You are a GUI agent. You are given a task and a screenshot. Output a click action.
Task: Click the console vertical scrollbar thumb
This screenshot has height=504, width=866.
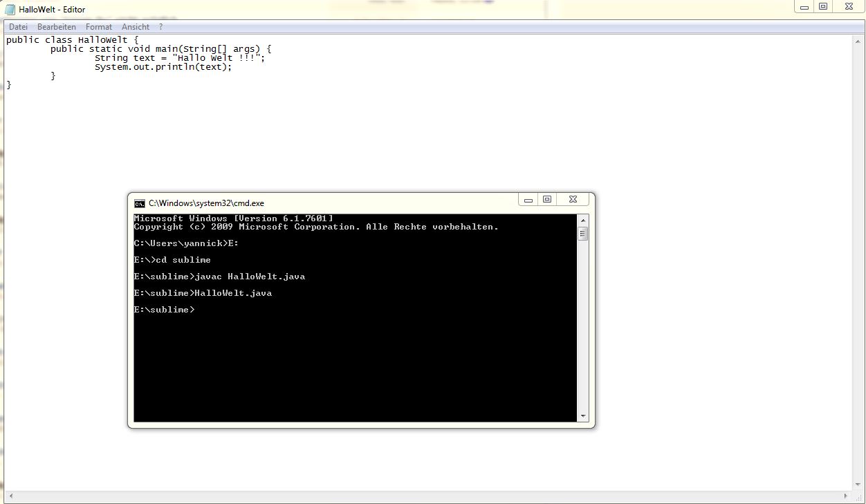click(x=583, y=234)
